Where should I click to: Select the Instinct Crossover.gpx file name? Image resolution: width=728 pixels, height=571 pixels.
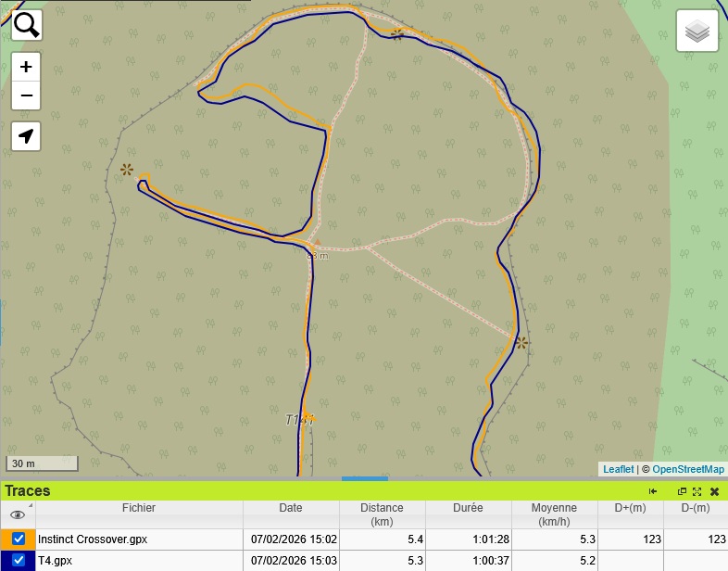click(x=93, y=539)
